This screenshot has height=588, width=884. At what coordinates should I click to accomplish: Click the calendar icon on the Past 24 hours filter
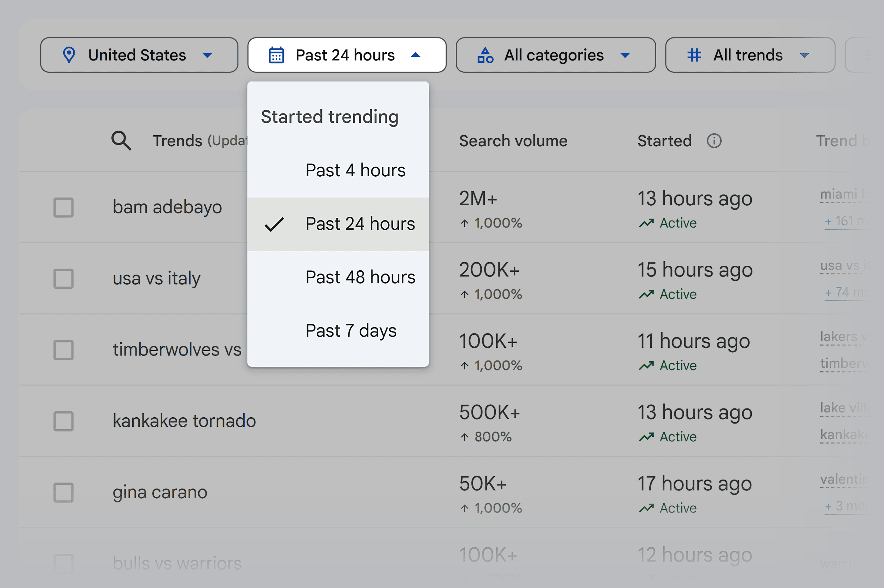coord(276,55)
